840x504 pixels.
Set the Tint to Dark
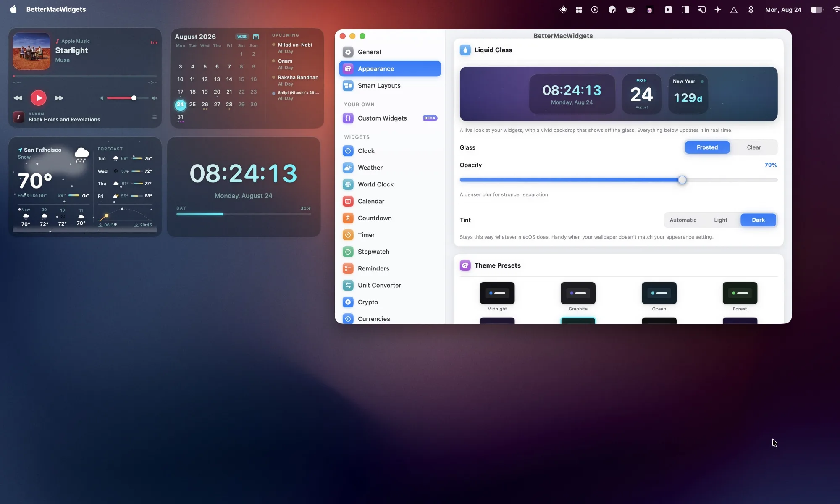coord(758,220)
